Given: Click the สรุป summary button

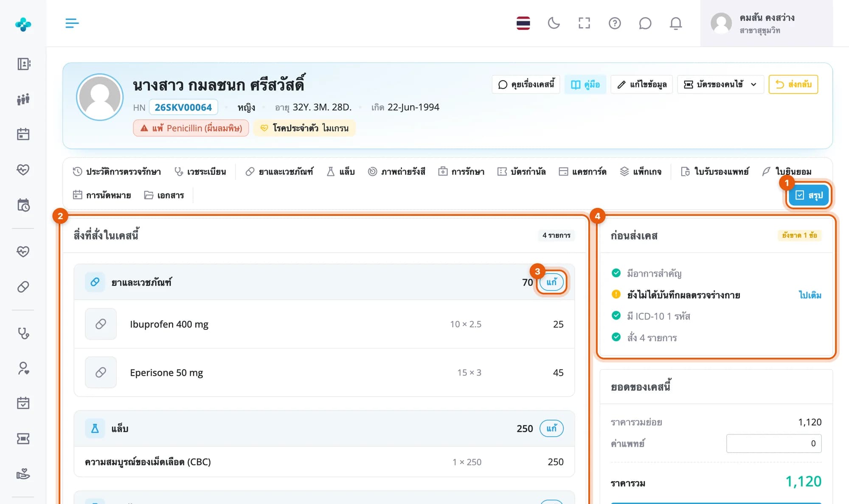Looking at the screenshot, I should coord(809,195).
